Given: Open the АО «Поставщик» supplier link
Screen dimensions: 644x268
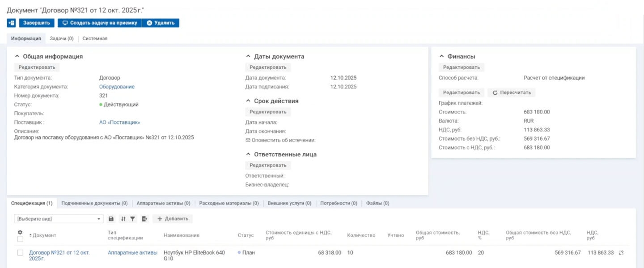Looking at the screenshot, I should coord(119,122).
